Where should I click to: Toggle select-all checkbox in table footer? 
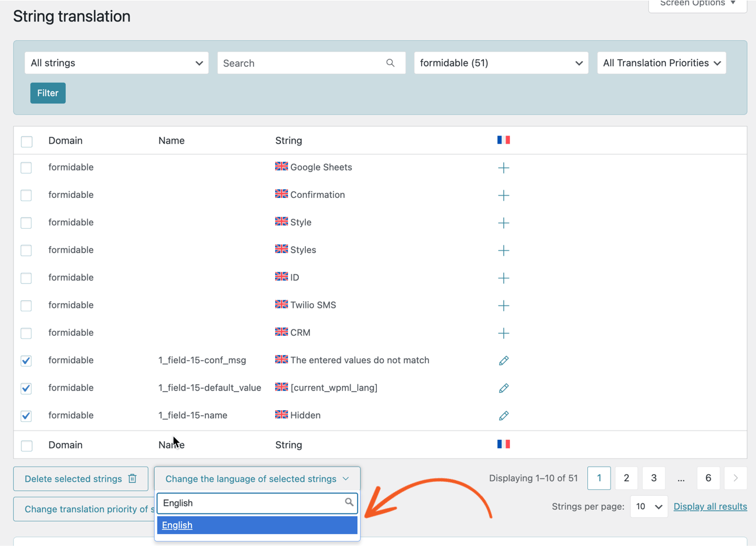tap(27, 446)
